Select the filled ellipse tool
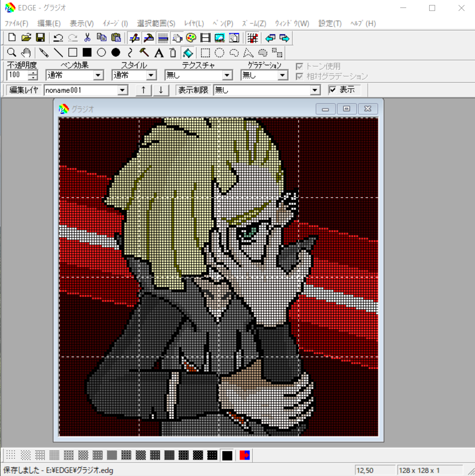Viewport: 475px width, 476px height. pyautogui.click(x=116, y=53)
